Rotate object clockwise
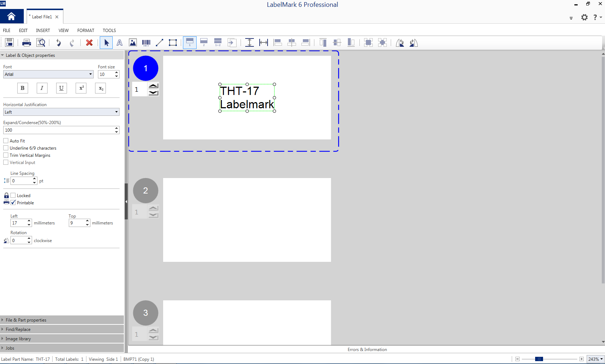The image size is (605, 364). [414, 43]
